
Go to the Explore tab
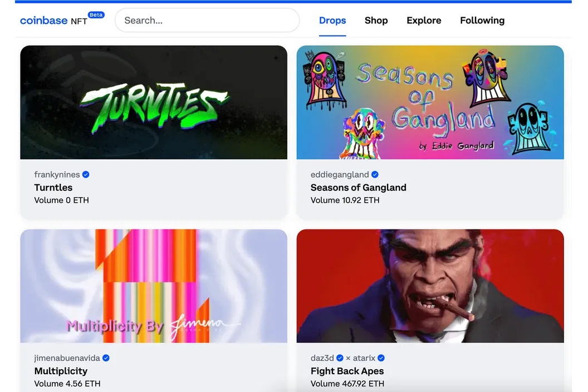(424, 20)
